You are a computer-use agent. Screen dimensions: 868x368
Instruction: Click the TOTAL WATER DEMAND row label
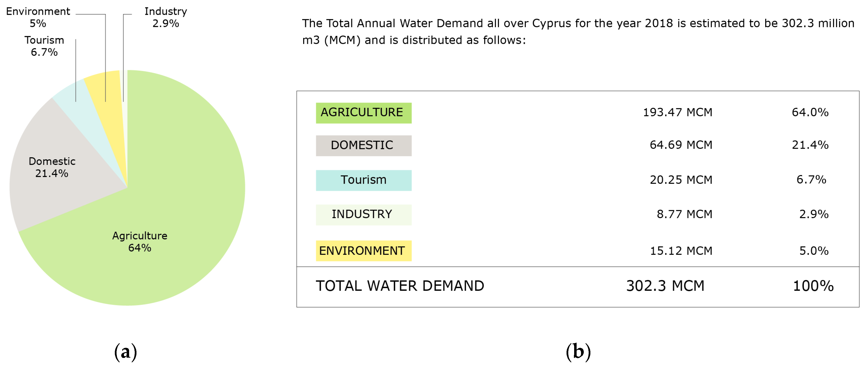tap(400, 286)
